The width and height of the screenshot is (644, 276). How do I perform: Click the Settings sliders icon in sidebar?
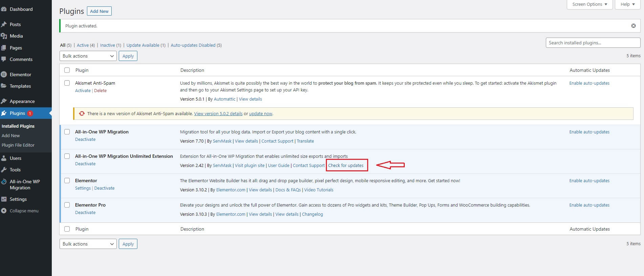[4, 199]
